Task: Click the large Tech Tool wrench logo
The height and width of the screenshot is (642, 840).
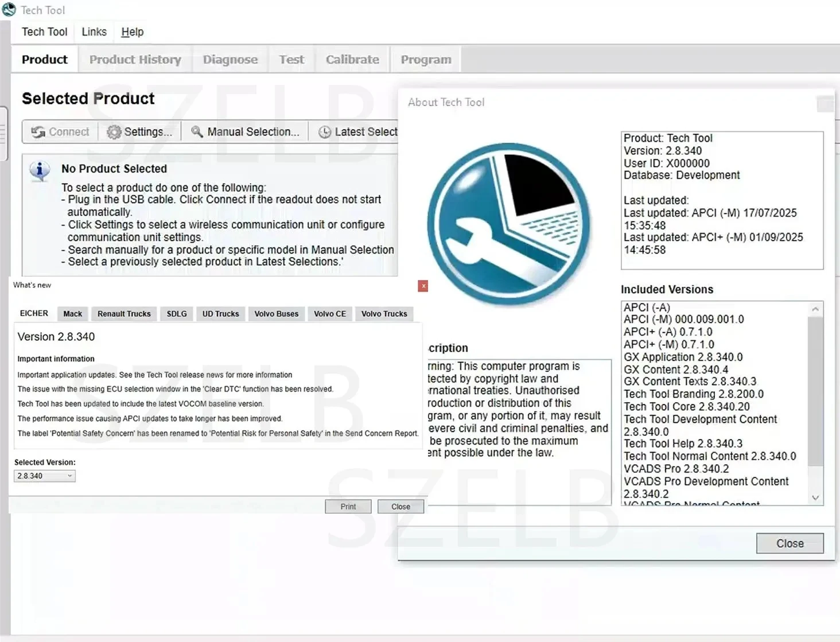Action: [509, 224]
